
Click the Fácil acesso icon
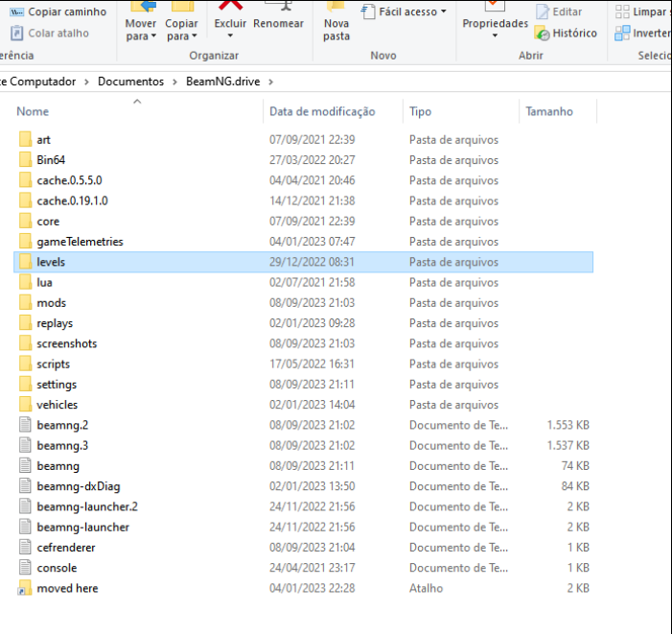(368, 12)
